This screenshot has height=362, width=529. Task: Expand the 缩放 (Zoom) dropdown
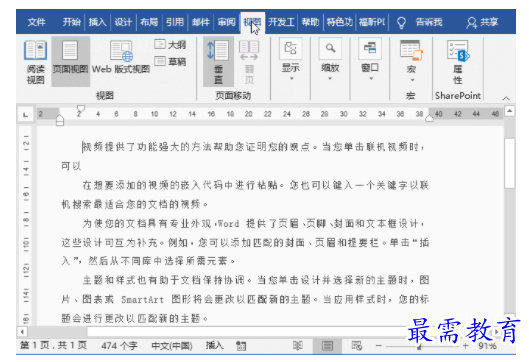click(x=330, y=59)
